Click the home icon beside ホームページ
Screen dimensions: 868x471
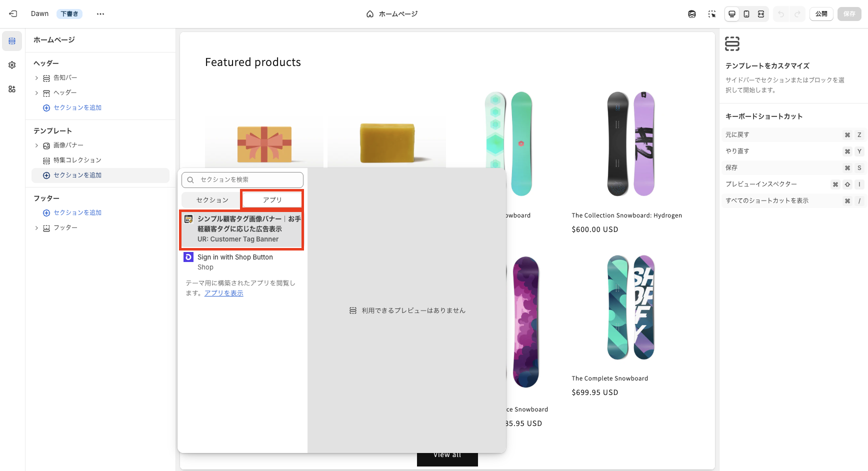(x=369, y=14)
